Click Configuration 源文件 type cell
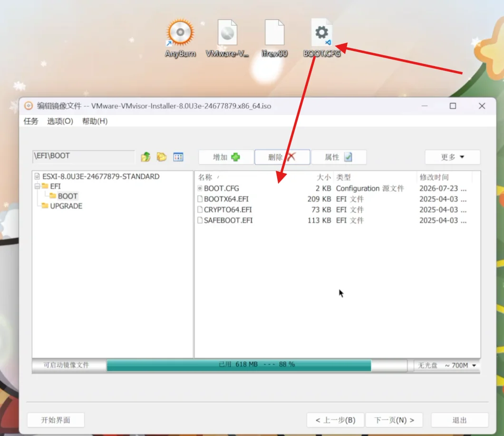The height and width of the screenshot is (436, 504). pyautogui.click(x=370, y=188)
